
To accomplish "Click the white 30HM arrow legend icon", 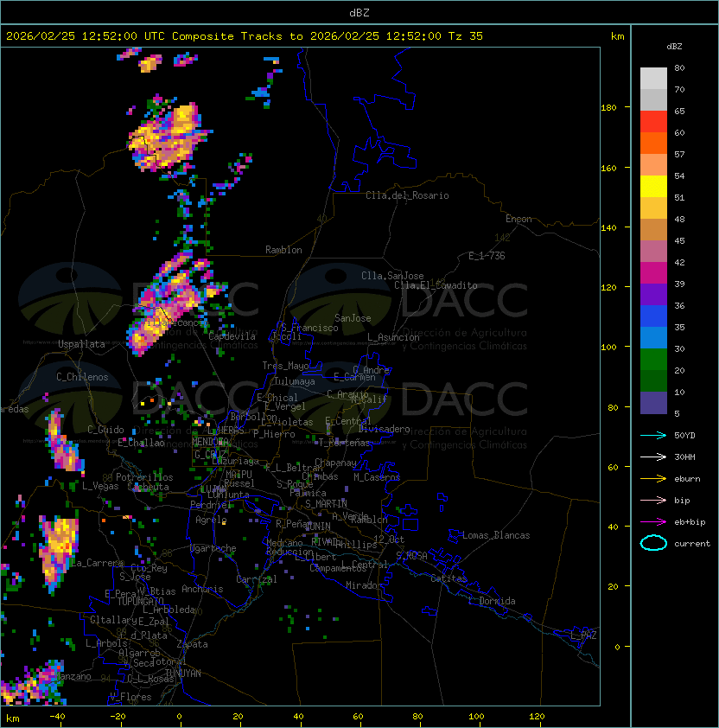I will pyautogui.click(x=653, y=457).
